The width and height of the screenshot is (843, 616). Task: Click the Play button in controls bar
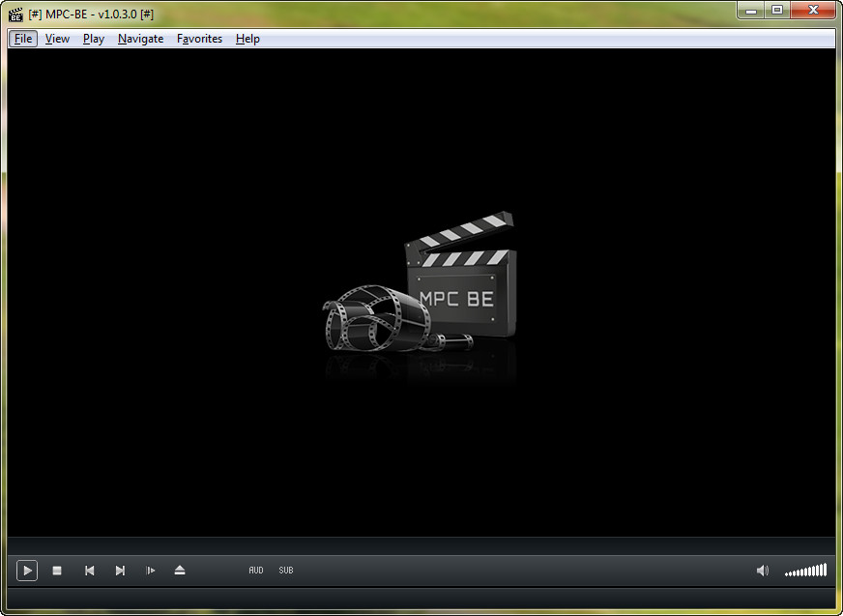(27, 571)
